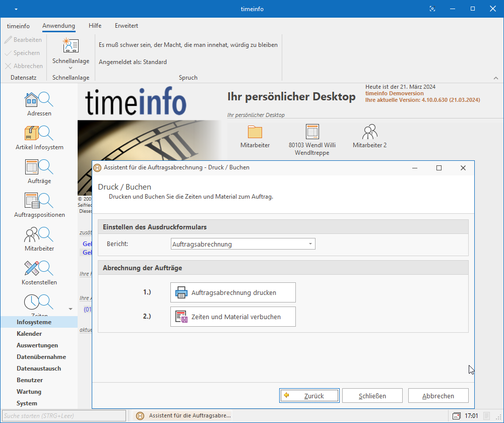This screenshot has height=423, width=504.
Task: Open the Erweitert ribbon tab
Action: 126,26
